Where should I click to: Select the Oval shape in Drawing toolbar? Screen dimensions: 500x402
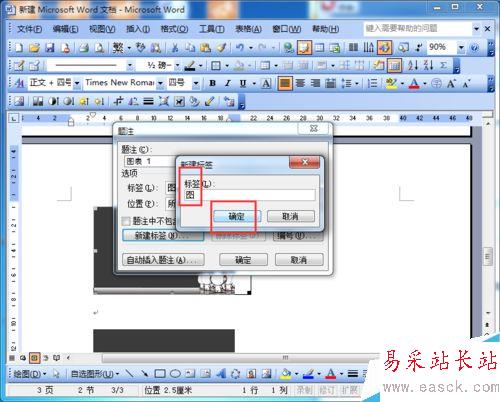coord(175,374)
